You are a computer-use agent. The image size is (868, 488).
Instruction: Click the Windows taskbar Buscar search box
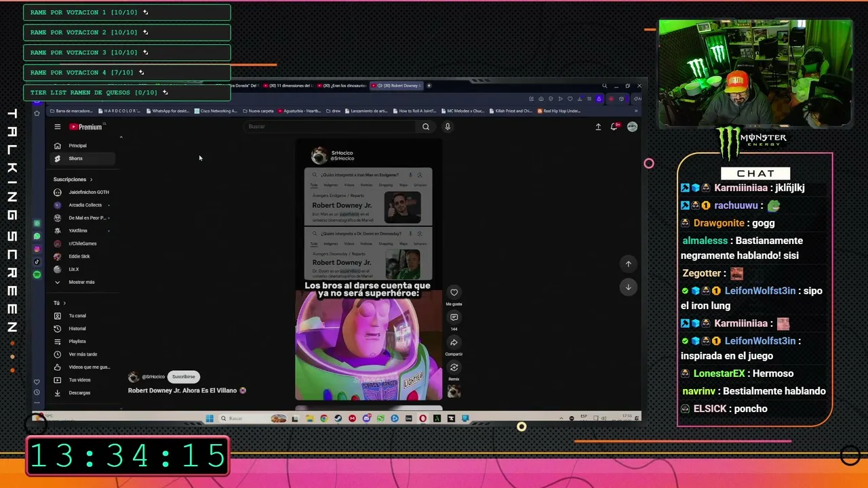tap(251, 418)
